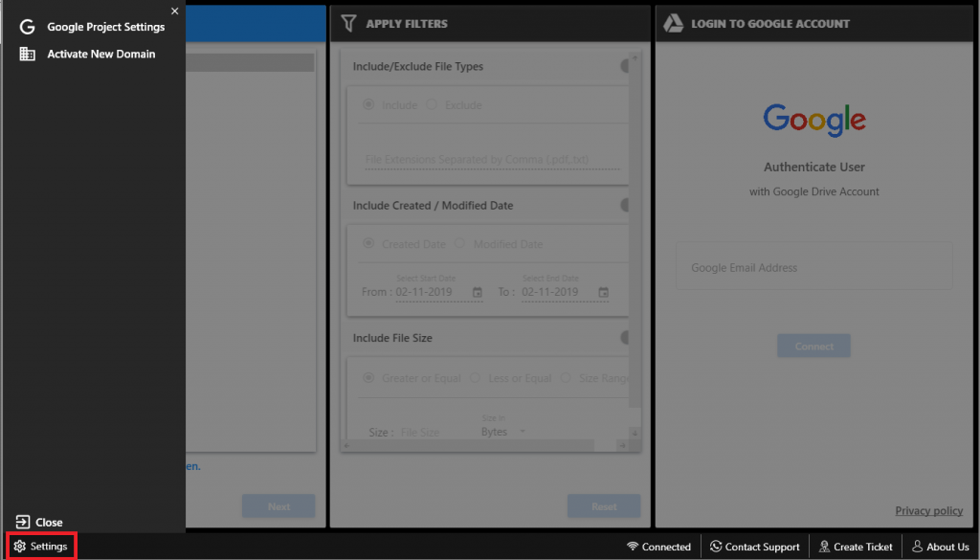The height and width of the screenshot is (560, 980).
Task: Click the scroll-left arrow of the filters panel
Action: tap(346, 445)
